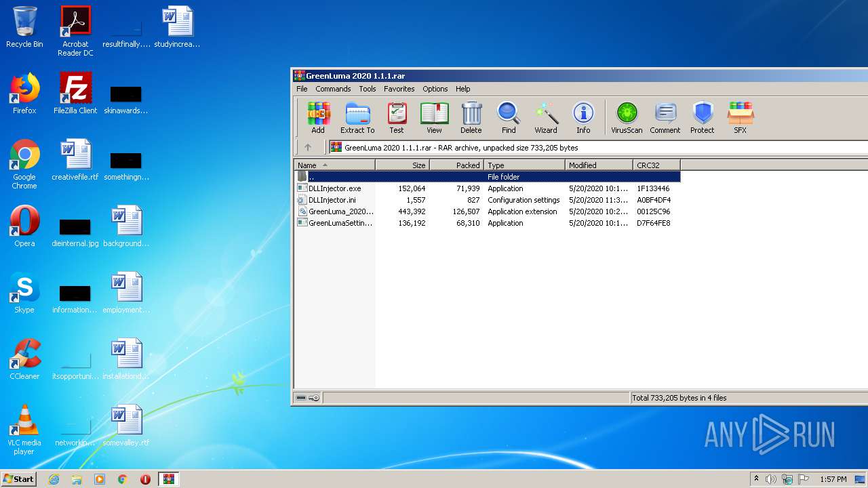Show hidden tray icons arrow

pos(756,479)
